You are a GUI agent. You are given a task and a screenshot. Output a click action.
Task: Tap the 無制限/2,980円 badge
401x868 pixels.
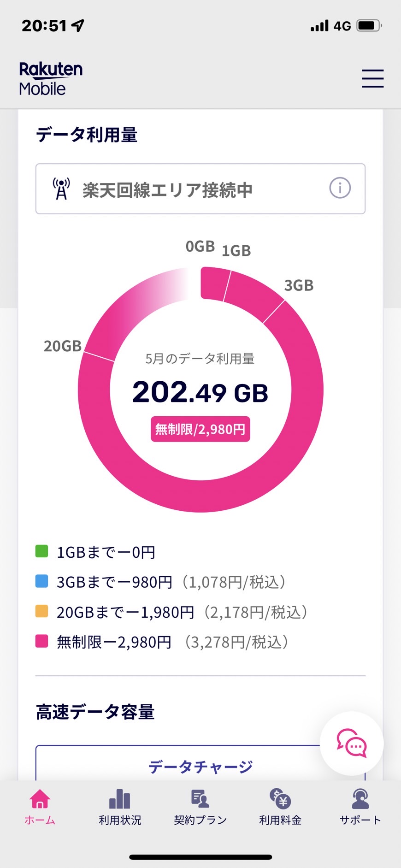coord(200,429)
